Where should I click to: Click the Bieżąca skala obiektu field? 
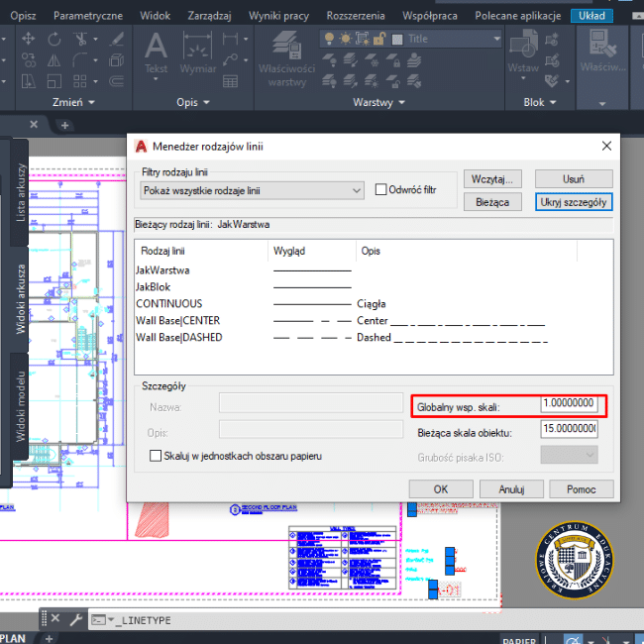click(569, 429)
